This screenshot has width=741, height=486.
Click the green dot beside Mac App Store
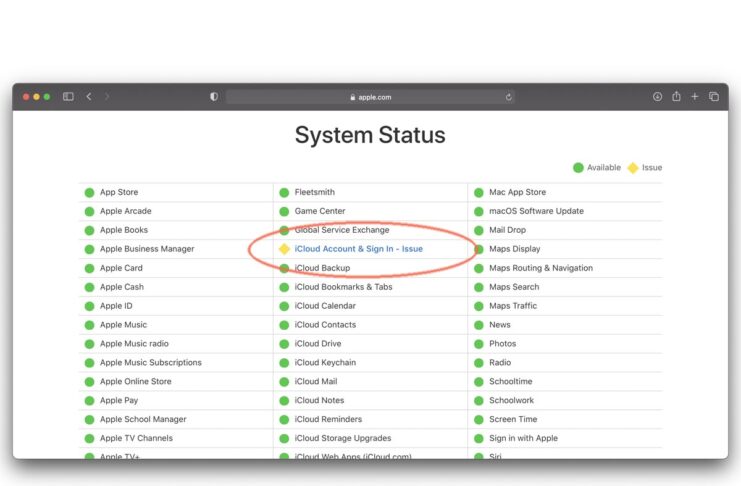(x=479, y=192)
